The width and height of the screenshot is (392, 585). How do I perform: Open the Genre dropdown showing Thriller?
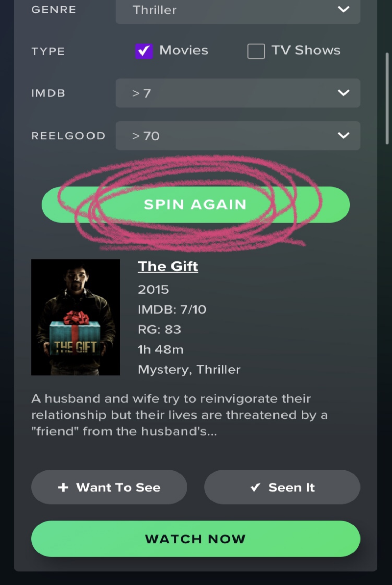point(238,10)
